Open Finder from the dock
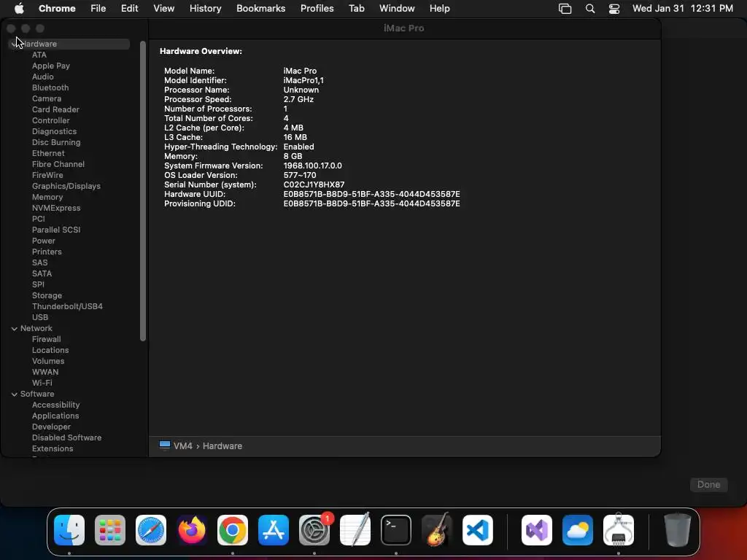 [x=69, y=530]
